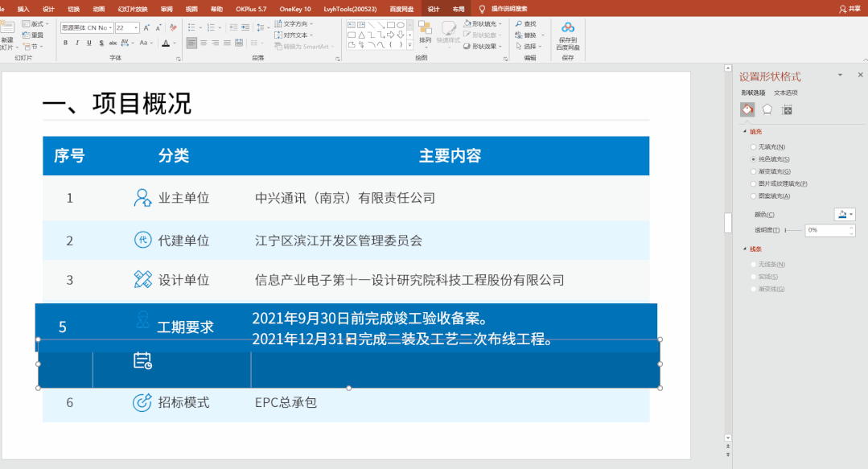Toggle bold formatting in font group
This screenshot has width=868, height=469.
(65, 43)
